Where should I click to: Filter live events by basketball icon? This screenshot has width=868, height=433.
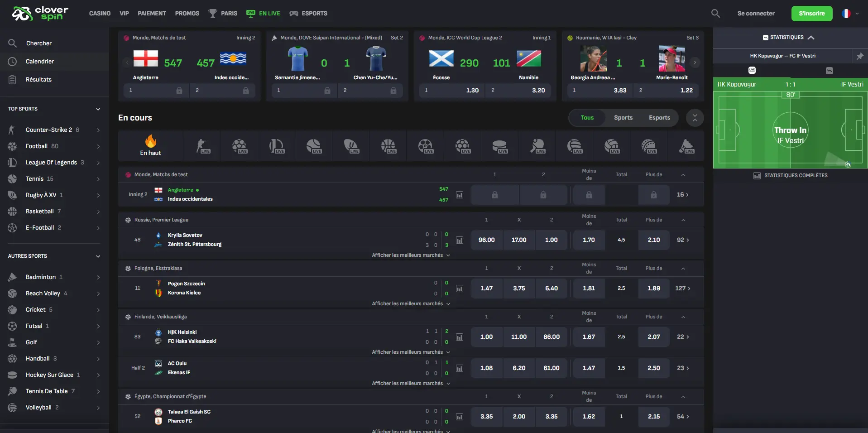(388, 146)
